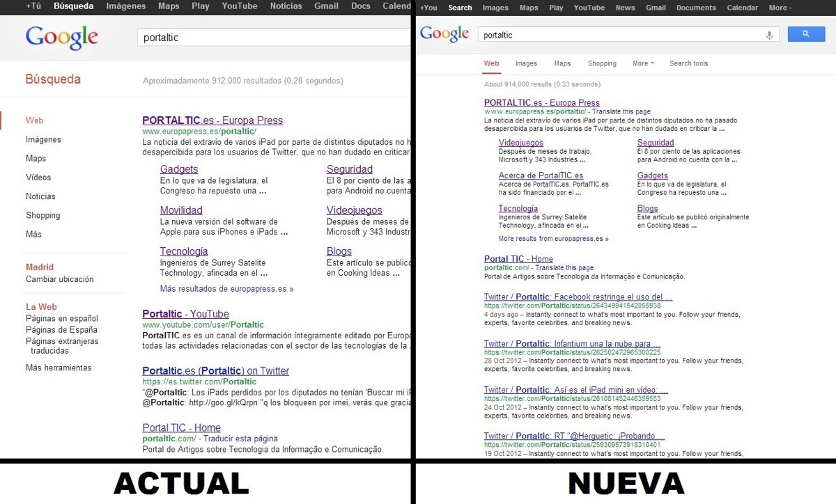Click the search input field above Aproximadamente results

coord(272,38)
